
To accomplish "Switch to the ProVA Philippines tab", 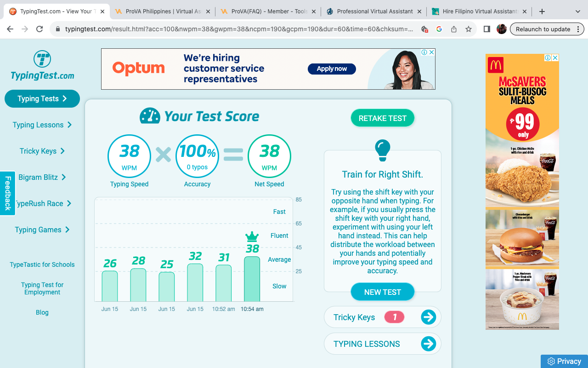I will pyautogui.click(x=163, y=11).
